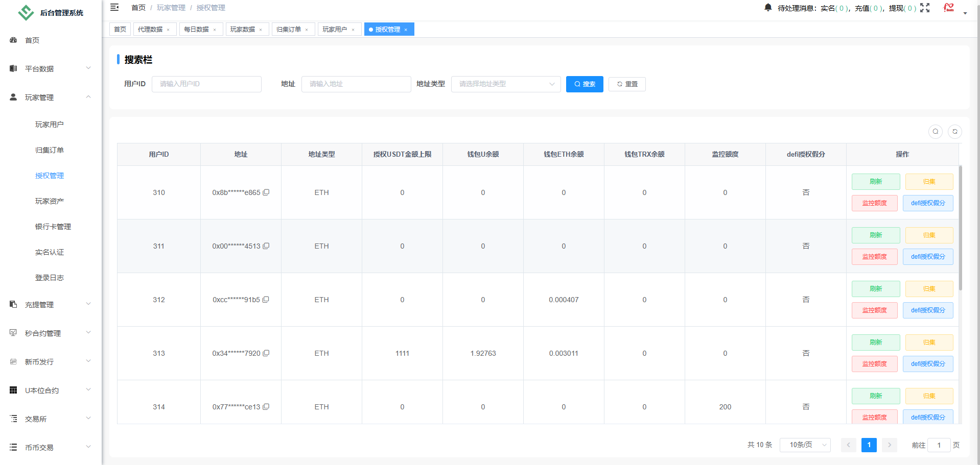The height and width of the screenshot is (465, 980).
Task: Click 首页 in breadcrumb
Action: [x=138, y=8]
